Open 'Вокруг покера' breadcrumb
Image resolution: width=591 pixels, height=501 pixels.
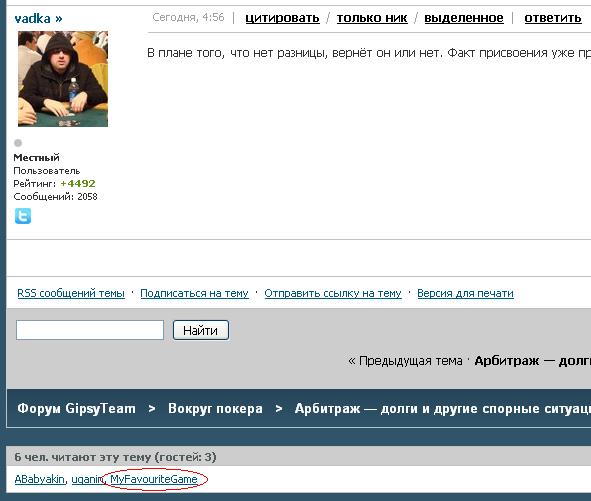(x=215, y=408)
